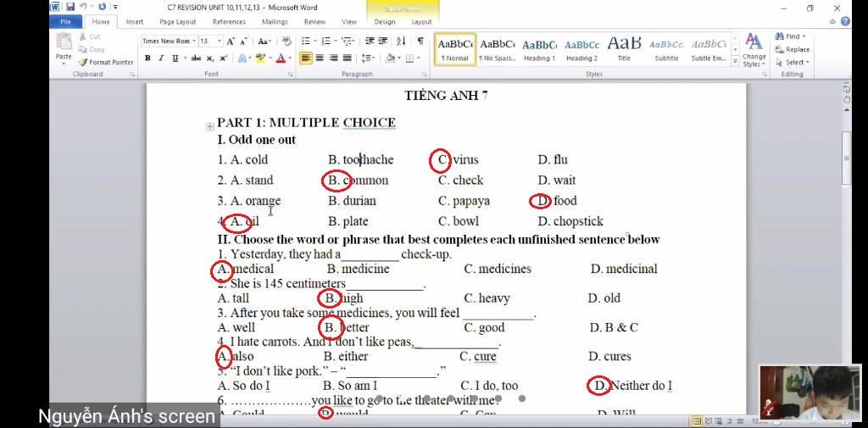This screenshot has height=428, width=868.
Task: Open the View tab
Action: pyautogui.click(x=348, y=21)
